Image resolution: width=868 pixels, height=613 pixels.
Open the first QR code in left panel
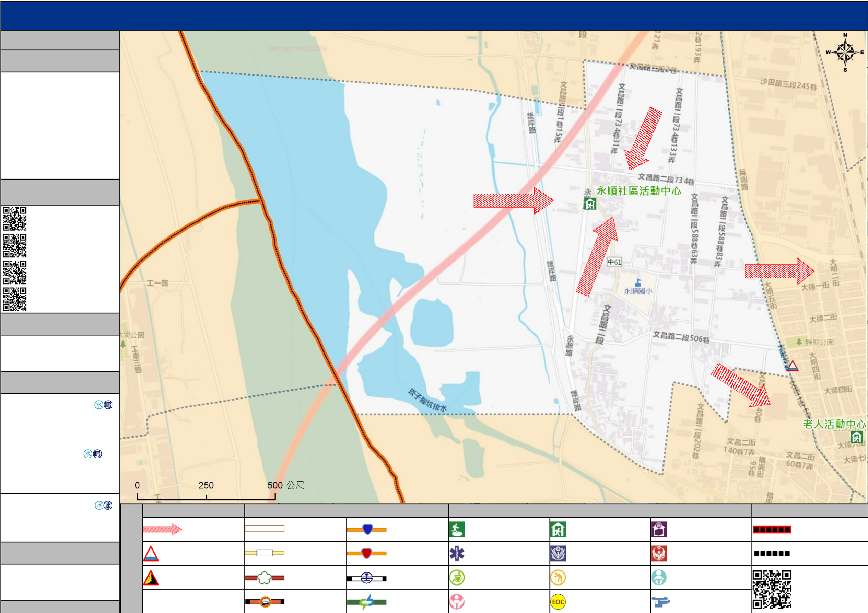pyautogui.click(x=15, y=219)
